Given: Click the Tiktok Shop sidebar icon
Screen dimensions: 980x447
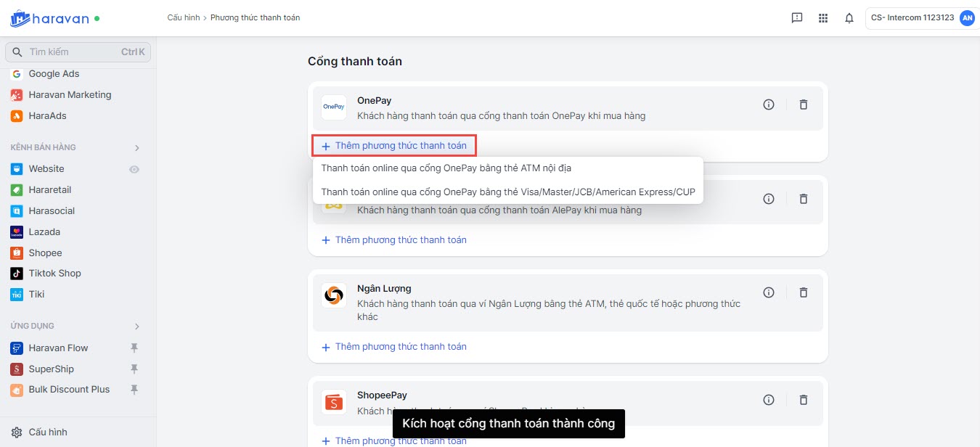Looking at the screenshot, I should click(17, 274).
